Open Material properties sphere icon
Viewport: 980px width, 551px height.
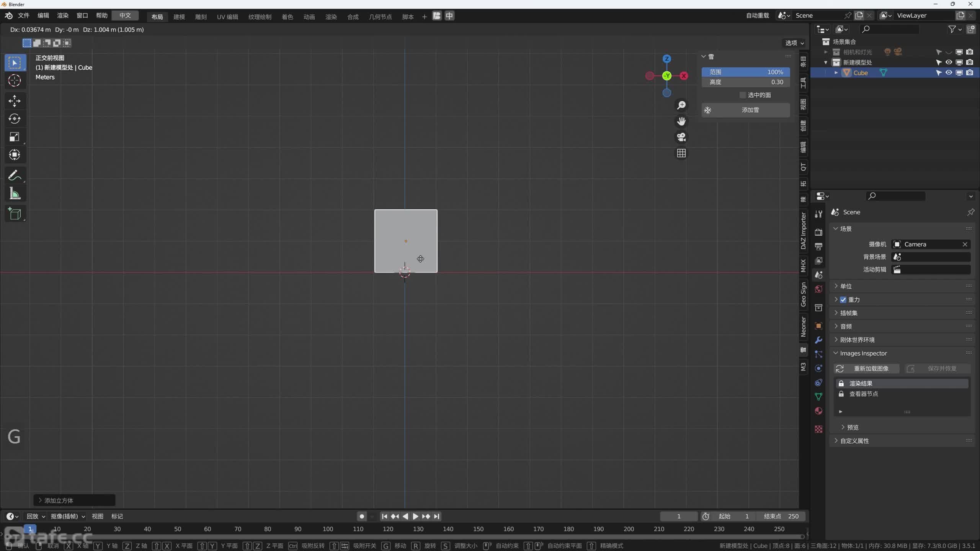pos(818,411)
